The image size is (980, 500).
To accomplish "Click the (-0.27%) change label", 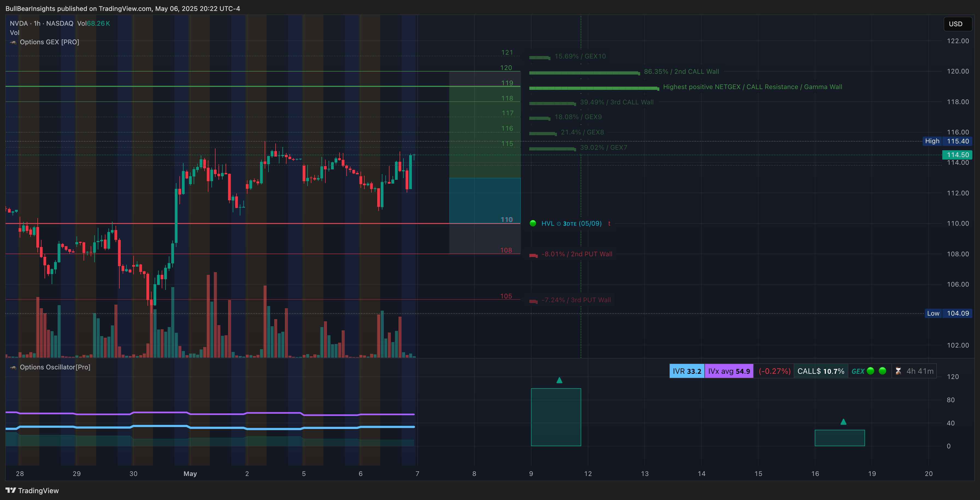I will pos(774,371).
